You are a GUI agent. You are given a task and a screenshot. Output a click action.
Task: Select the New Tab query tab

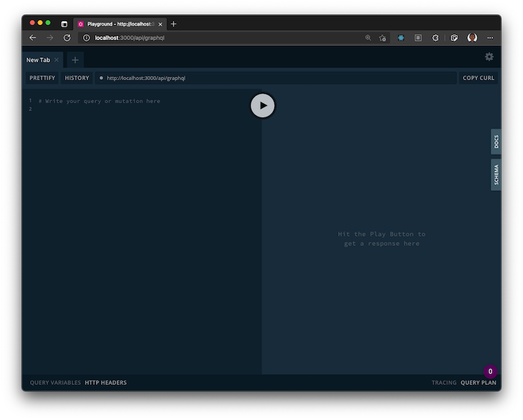39,60
